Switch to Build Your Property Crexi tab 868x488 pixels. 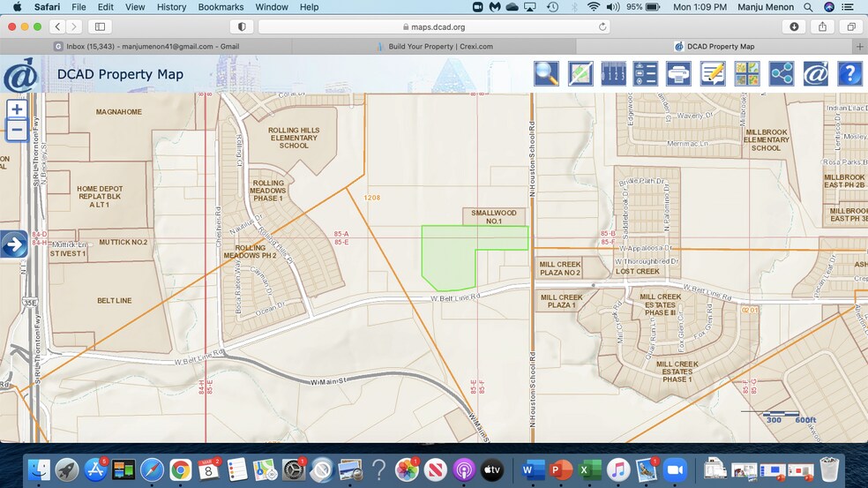pyautogui.click(x=435, y=47)
